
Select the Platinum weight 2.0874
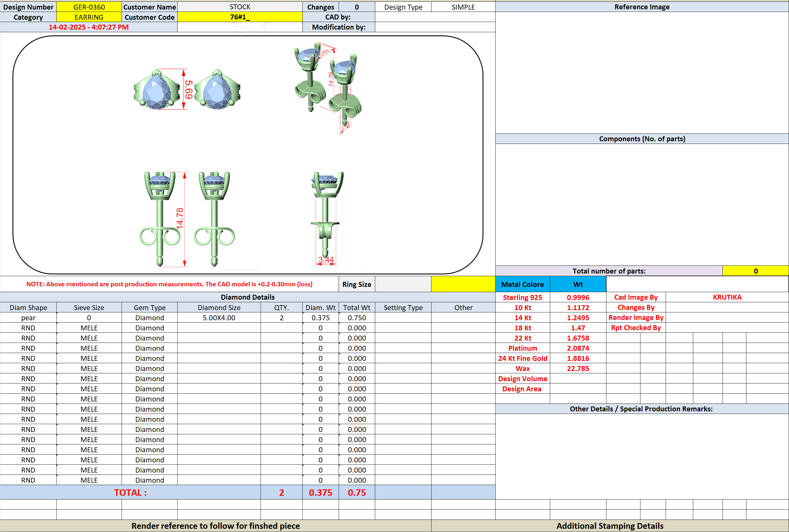(578, 348)
